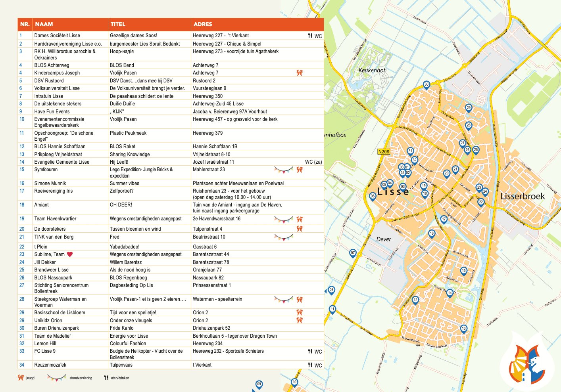Click map marker 14

click(x=450, y=294)
